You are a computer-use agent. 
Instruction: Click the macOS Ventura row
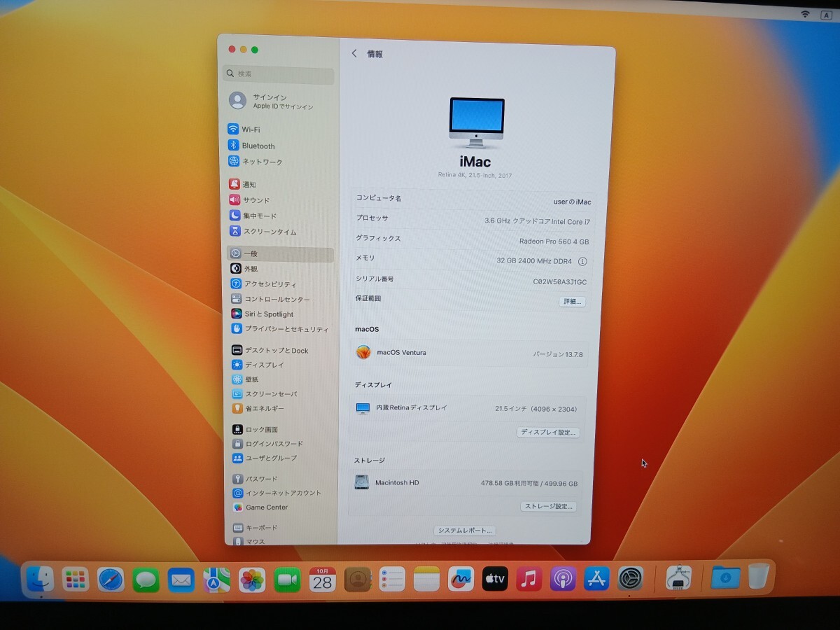(x=470, y=353)
